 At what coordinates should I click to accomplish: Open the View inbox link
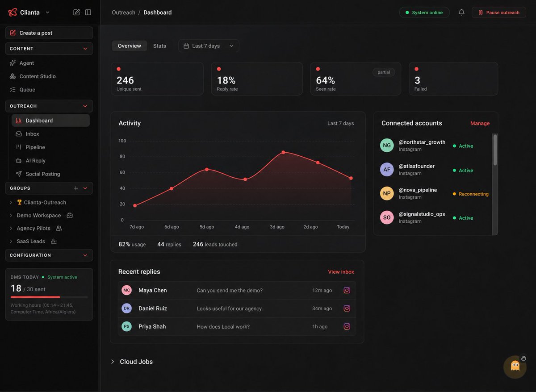pyautogui.click(x=341, y=272)
